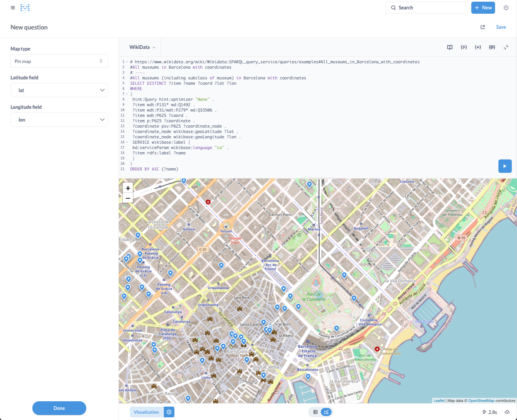The image size is (517, 420).
Task: Open the Latitude field dropdown
Action: click(x=59, y=90)
